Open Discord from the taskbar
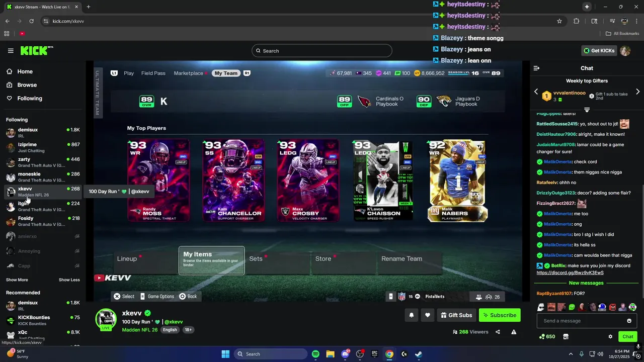The width and height of the screenshot is (644, 362). coord(345,354)
